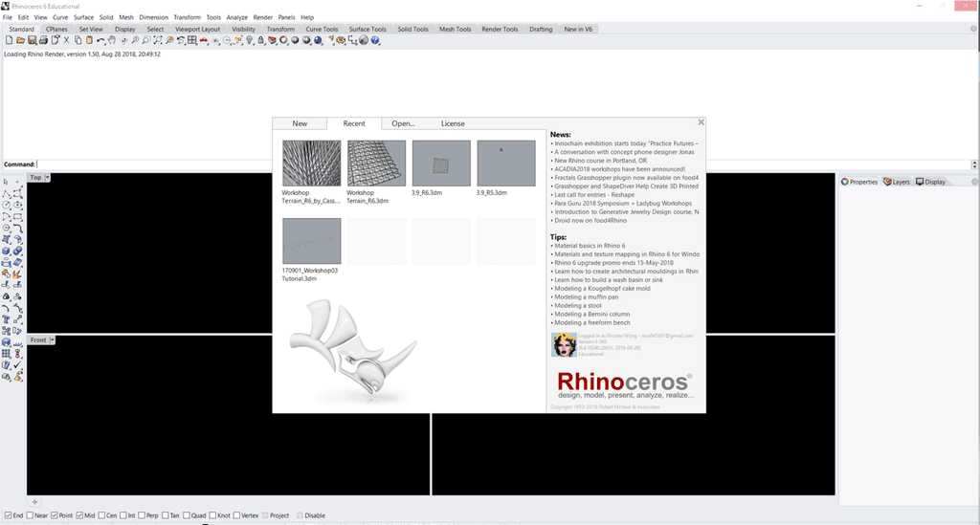Click the Help question mark icon
Viewport: 980px width, 525px height.
(x=375, y=40)
